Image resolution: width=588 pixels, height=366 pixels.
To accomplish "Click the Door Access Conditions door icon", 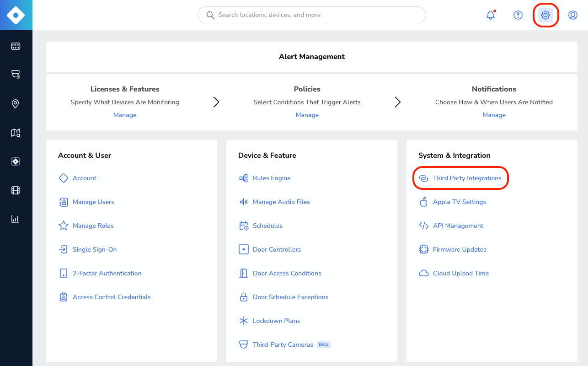I will (244, 273).
